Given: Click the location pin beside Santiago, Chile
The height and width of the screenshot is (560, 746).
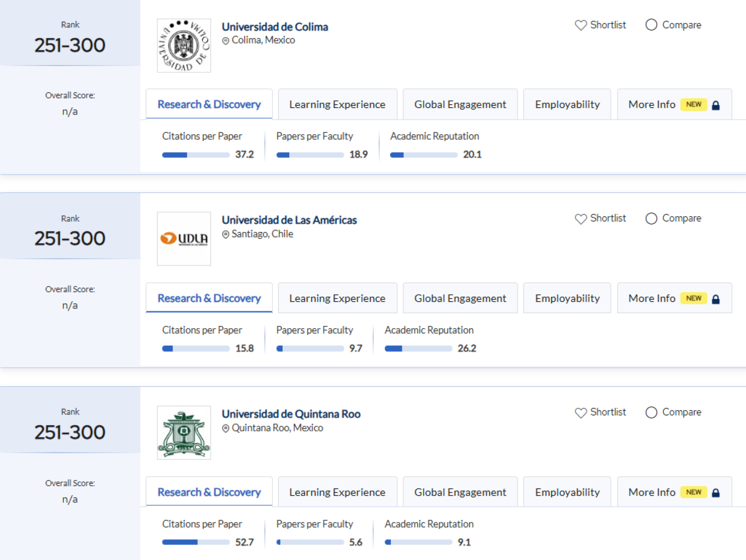Looking at the screenshot, I should click(225, 235).
